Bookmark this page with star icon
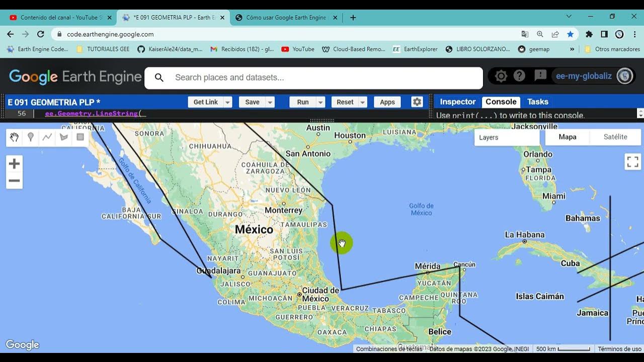644x362 pixels. [570, 34]
